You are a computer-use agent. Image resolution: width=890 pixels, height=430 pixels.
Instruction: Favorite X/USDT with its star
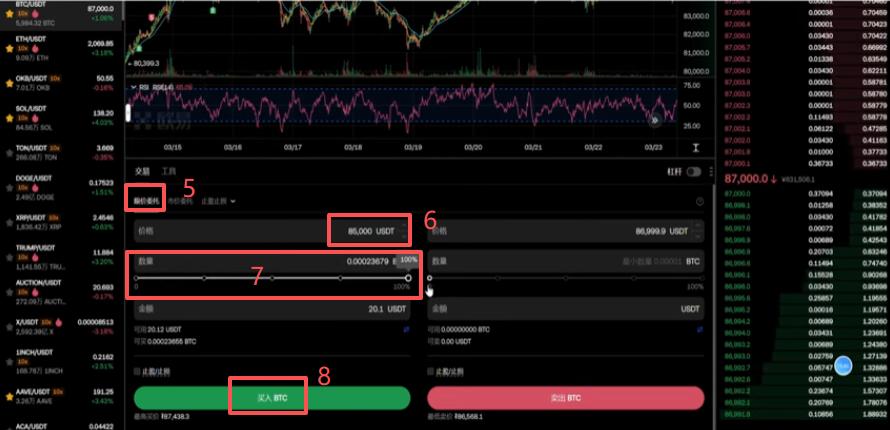9,327
